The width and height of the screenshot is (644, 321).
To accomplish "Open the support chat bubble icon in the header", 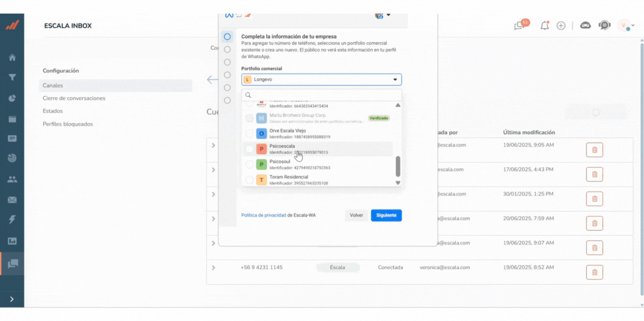I will coord(604,25).
